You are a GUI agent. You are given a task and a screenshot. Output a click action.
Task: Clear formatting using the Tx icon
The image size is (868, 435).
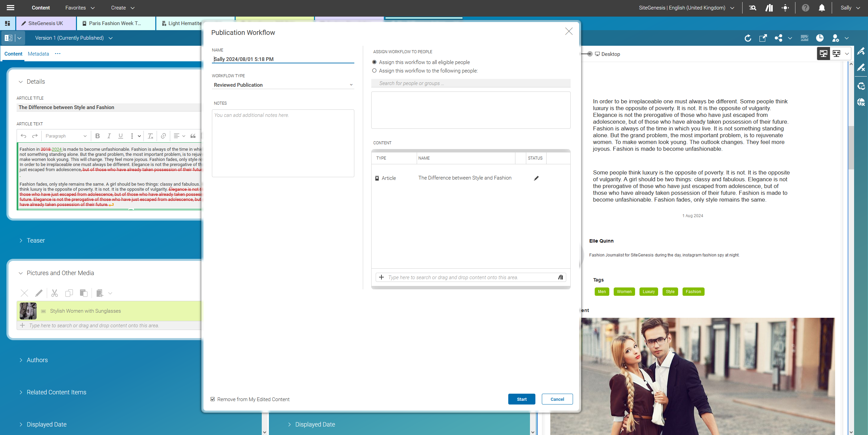pos(150,136)
